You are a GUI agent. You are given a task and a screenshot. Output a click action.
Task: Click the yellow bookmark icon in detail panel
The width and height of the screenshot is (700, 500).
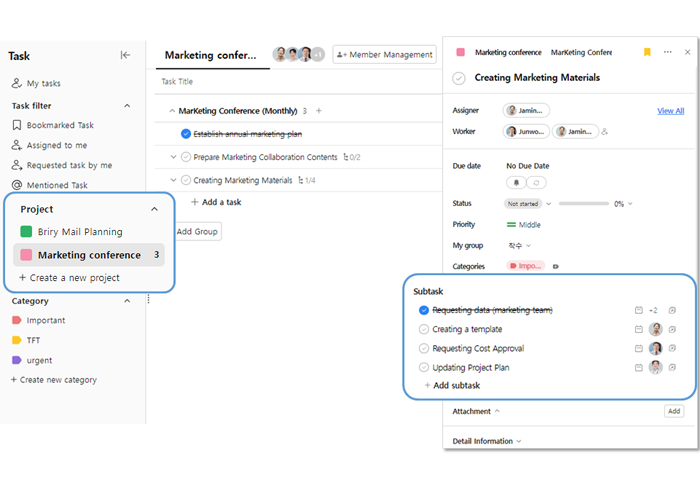point(647,52)
